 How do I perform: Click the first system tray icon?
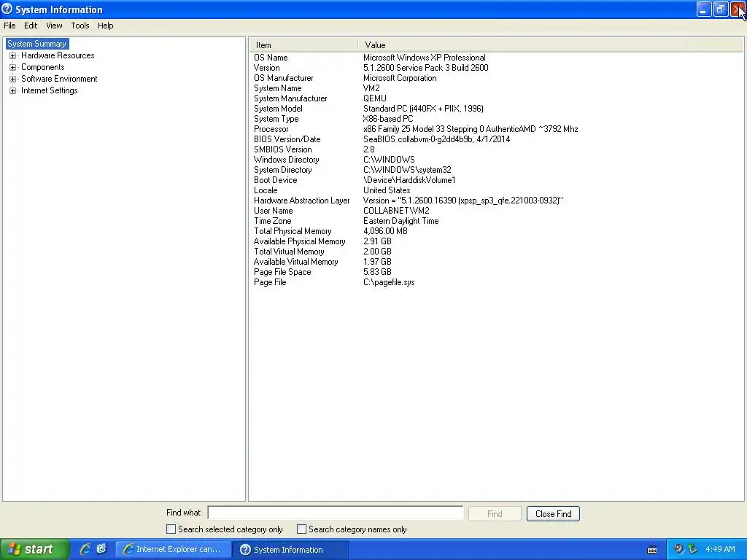(x=678, y=549)
